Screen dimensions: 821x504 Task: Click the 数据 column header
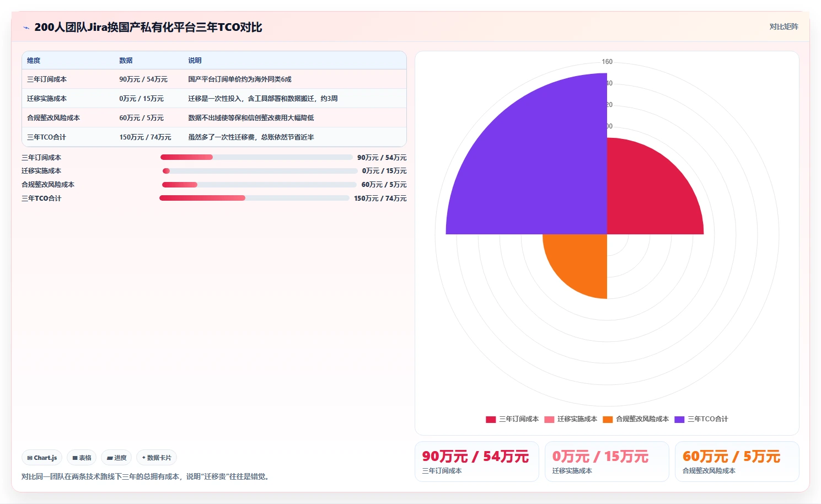126,61
